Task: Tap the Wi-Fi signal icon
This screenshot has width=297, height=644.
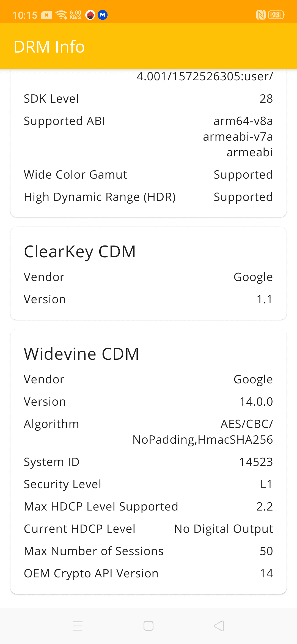Action: (61, 15)
